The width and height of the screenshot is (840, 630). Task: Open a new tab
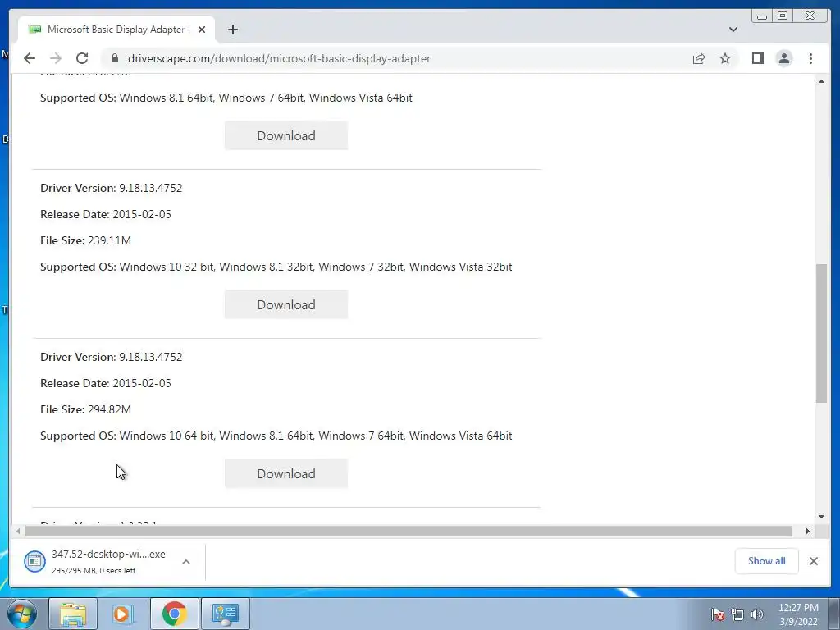[232, 30]
